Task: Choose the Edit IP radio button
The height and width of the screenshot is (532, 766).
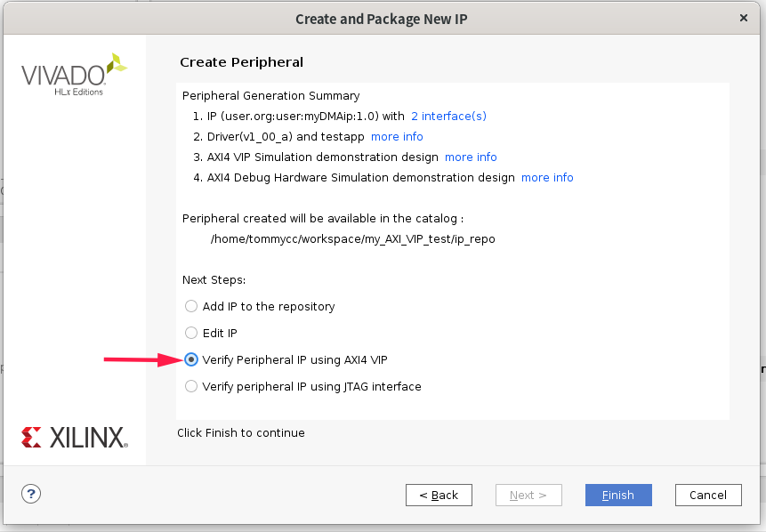Action: [x=191, y=333]
